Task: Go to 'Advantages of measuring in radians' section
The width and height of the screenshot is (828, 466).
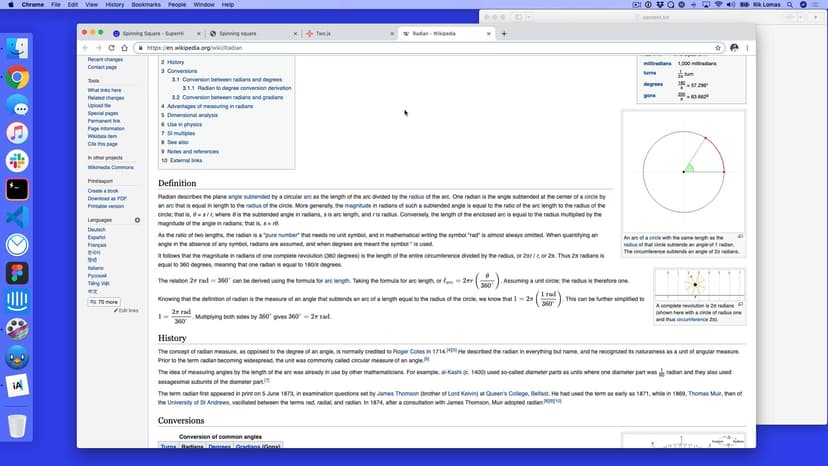Action: coord(207,106)
